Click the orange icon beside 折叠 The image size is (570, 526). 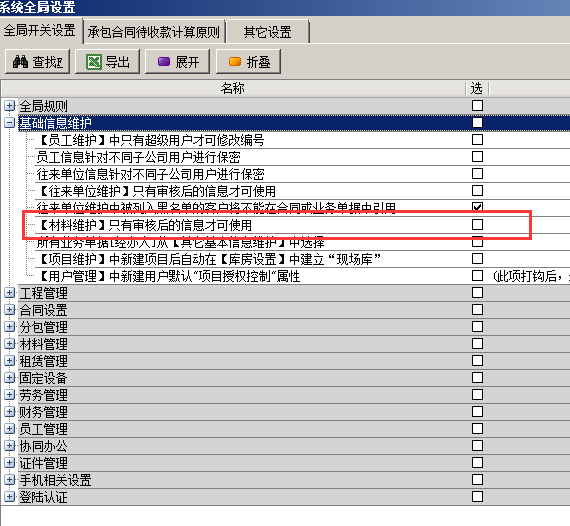click(x=235, y=62)
